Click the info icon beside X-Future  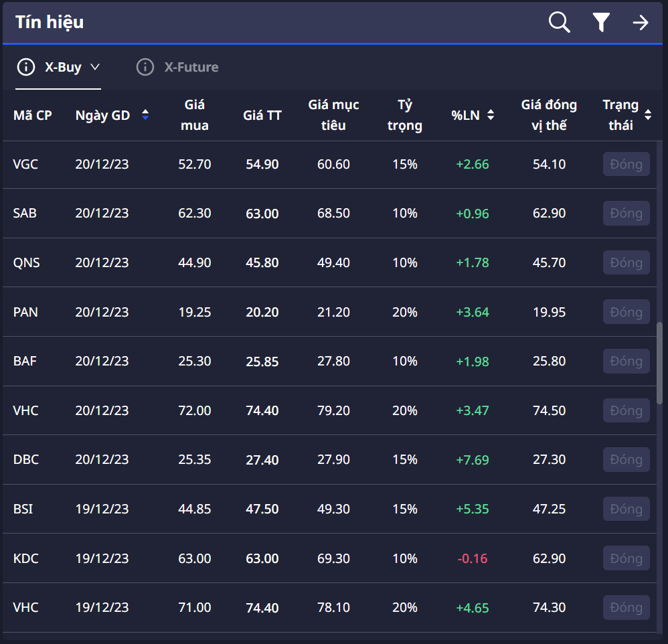click(x=145, y=67)
